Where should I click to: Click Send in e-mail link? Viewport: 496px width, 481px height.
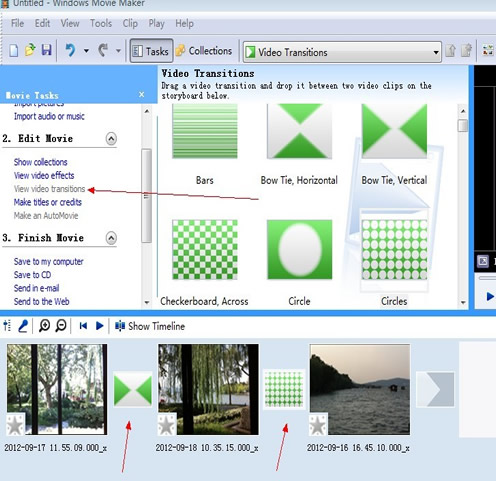pos(36,288)
